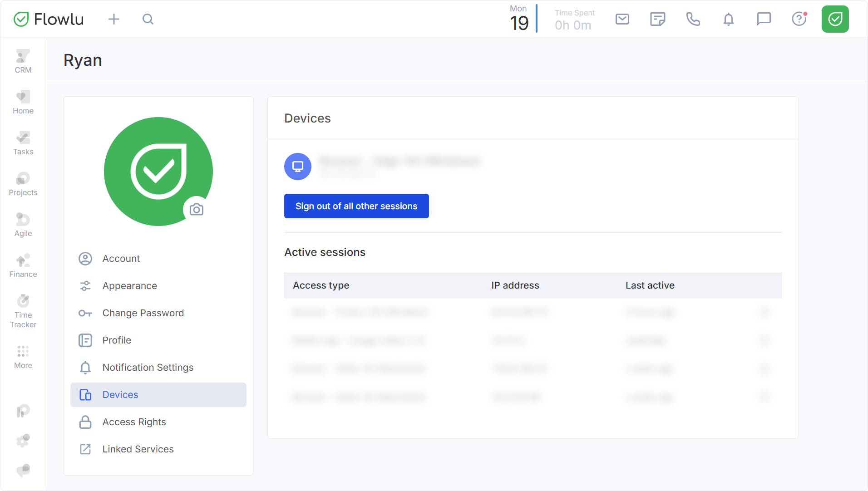Screen dimensions: 868x491
Task: Click the plus create-new icon
Action: click(x=114, y=19)
